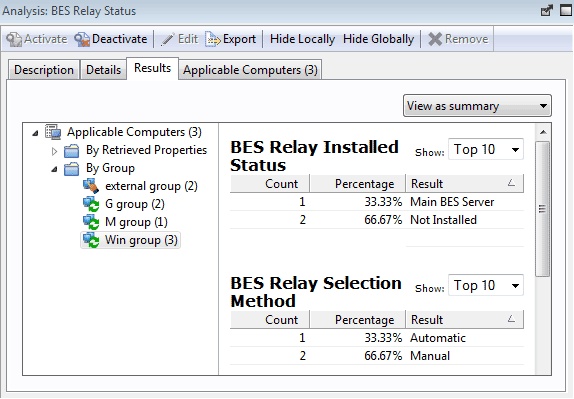Click the external group icon

coord(91,186)
